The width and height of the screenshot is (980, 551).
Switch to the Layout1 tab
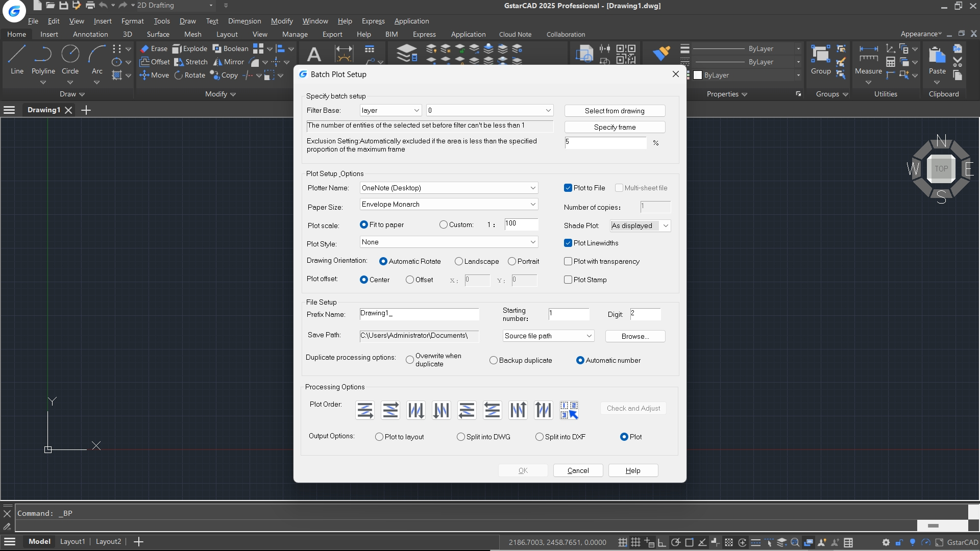point(72,541)
